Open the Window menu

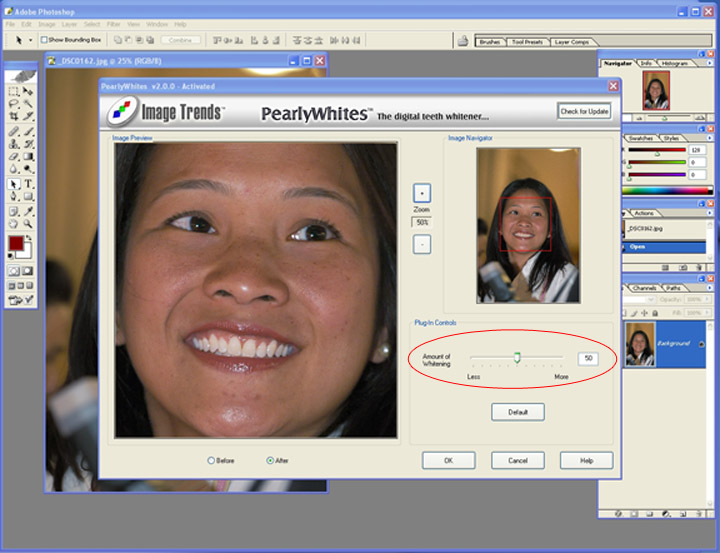pyautogui.click(x=157, y=24)
